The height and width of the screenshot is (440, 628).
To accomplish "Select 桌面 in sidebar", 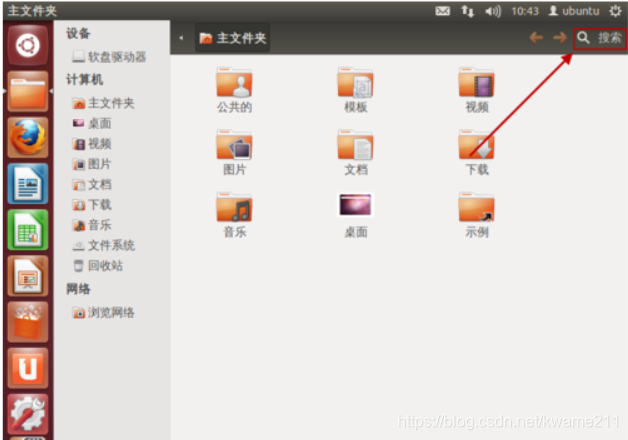I will (x=92, y=123).
